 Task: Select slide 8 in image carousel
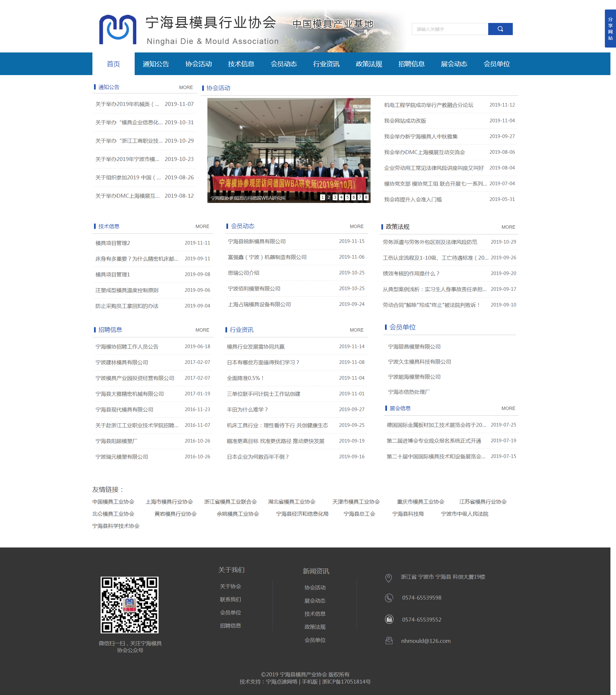(366, 197)
